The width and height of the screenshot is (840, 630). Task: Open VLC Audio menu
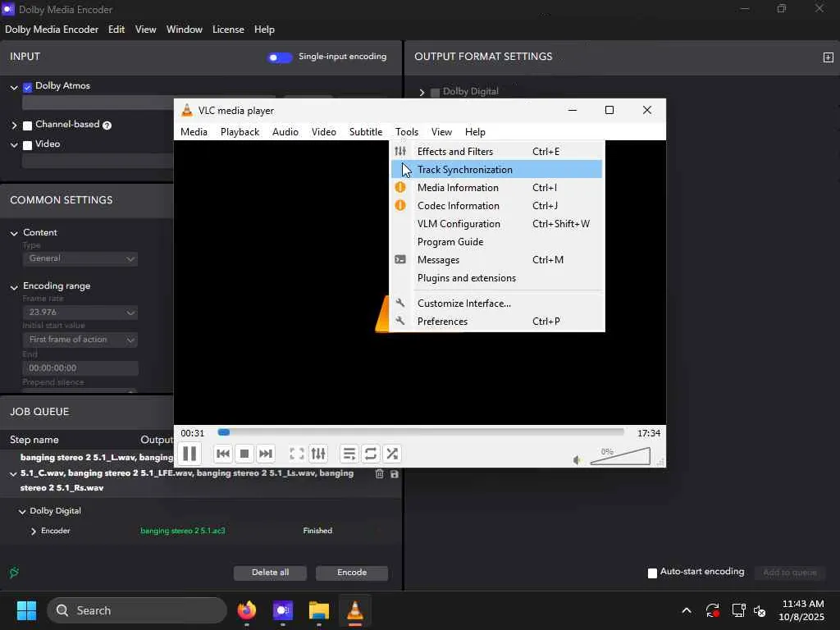coord(285,132)
